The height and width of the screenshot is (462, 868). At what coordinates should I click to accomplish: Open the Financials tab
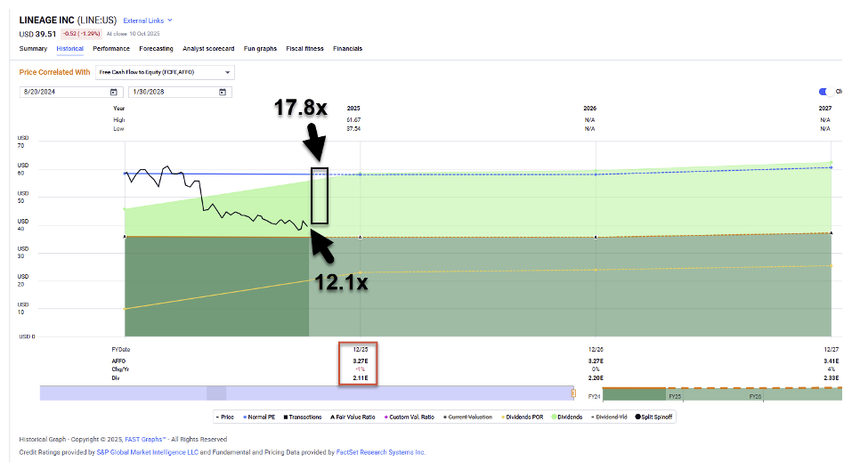tap(347, 49)
